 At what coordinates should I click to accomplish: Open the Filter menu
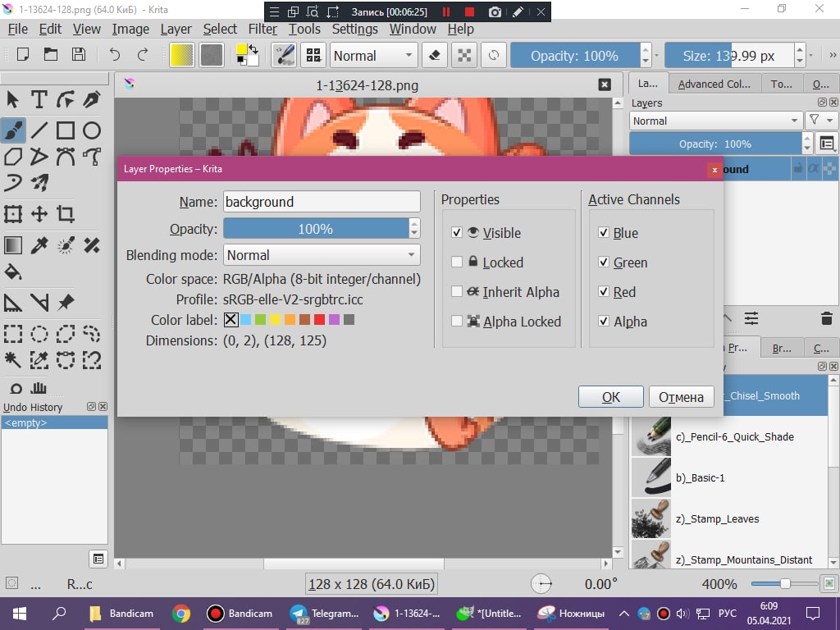coord(262,29)
